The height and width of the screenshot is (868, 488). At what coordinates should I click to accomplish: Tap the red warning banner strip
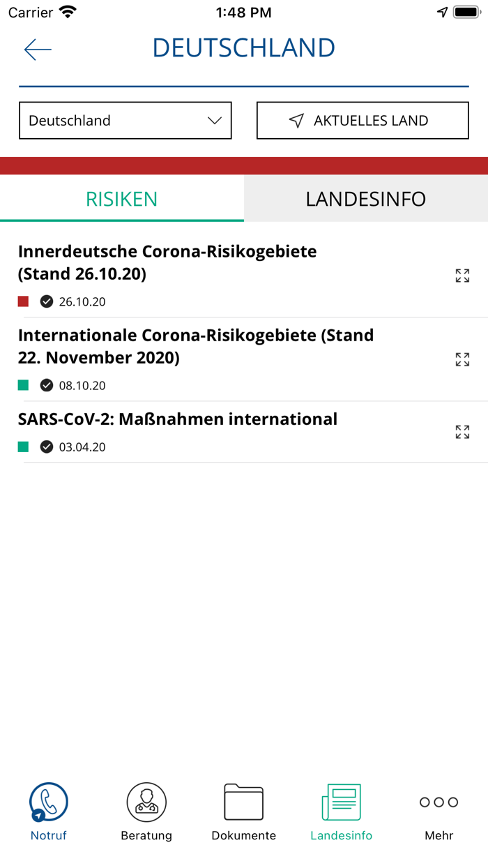pyautogui.click(x=244, y=165)
